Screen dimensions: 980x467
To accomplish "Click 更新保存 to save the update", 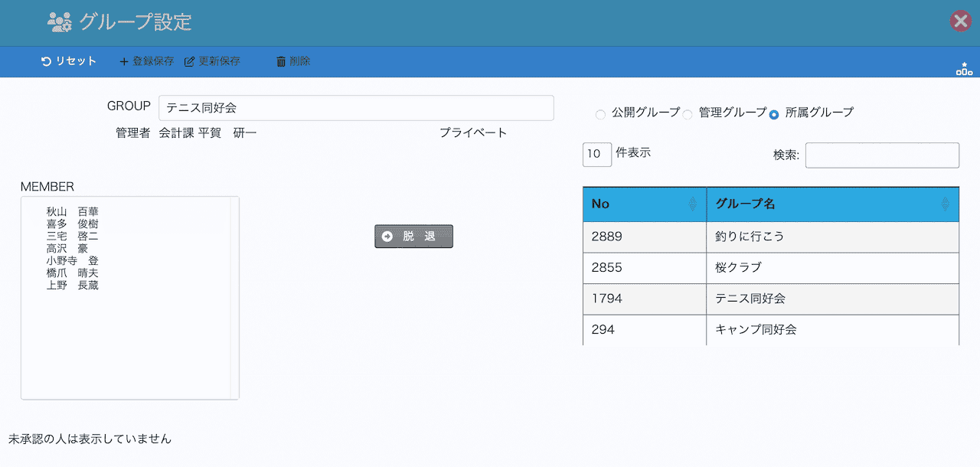I will 212,61.
